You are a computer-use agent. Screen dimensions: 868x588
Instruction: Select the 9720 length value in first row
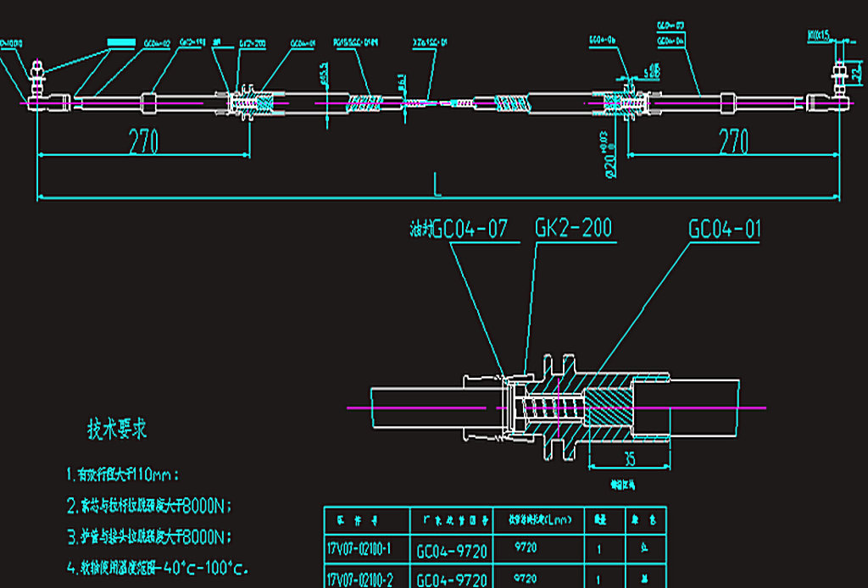[526, 548]
